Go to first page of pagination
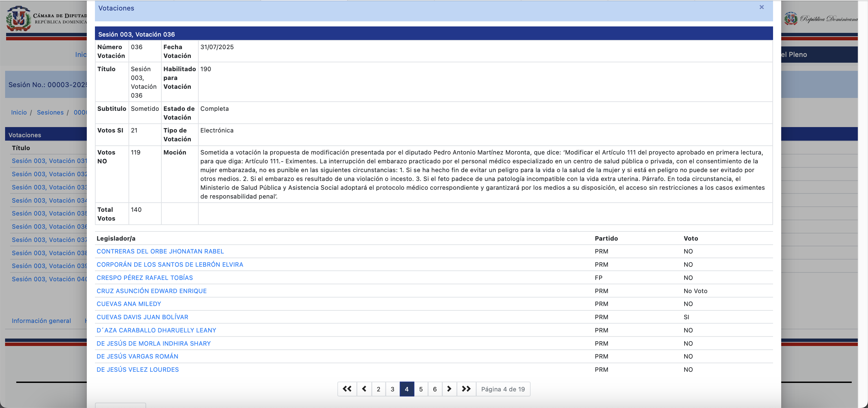This screenshot has height=408, width=868. (x=347, y=389)
